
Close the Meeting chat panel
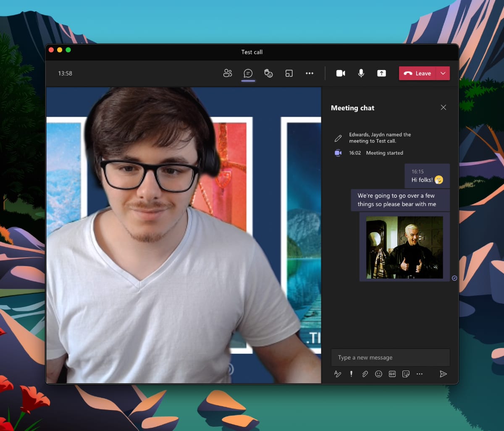(x=443, y=108)
